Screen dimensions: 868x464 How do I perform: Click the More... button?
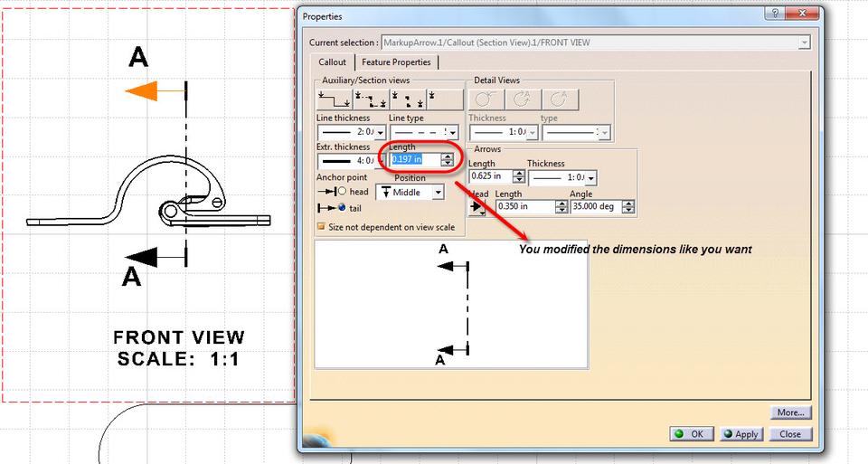(x=790, y=412)
